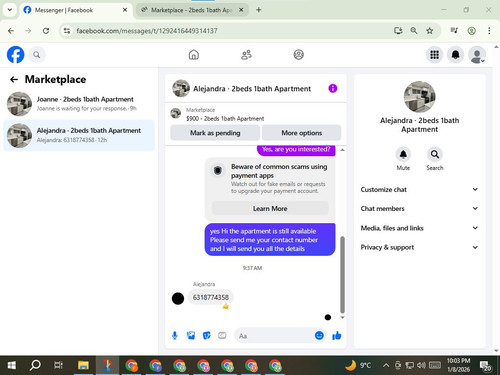Choose a GIF icon in composer
500x375 pixels.
point(222,335)
